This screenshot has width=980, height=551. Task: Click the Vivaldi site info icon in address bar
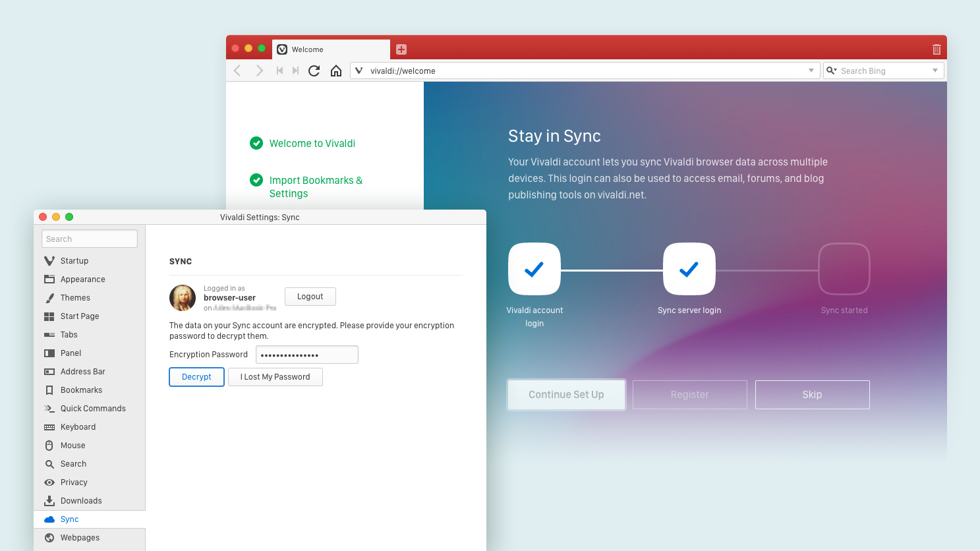coord(359,71)
